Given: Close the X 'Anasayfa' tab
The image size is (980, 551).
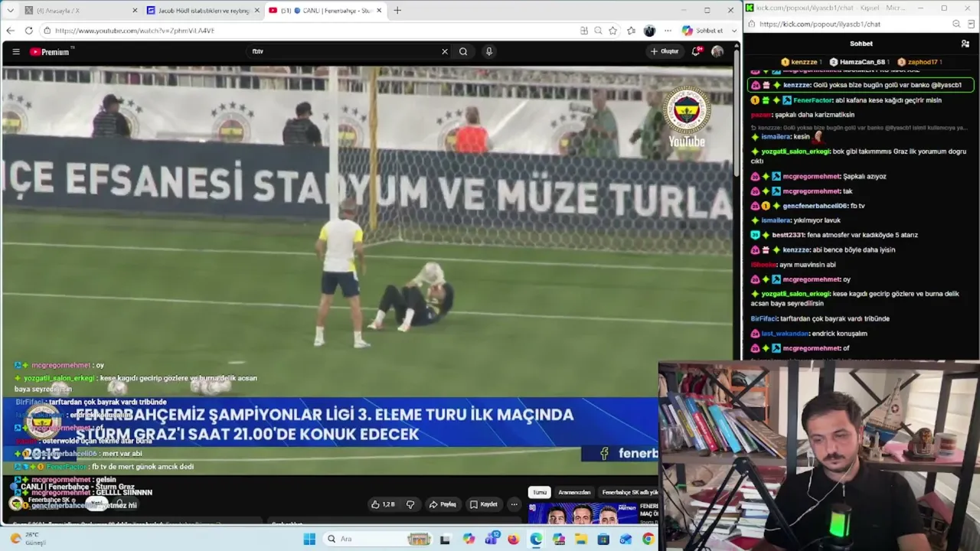Looking at the screenshot, I should pos(135,11).
